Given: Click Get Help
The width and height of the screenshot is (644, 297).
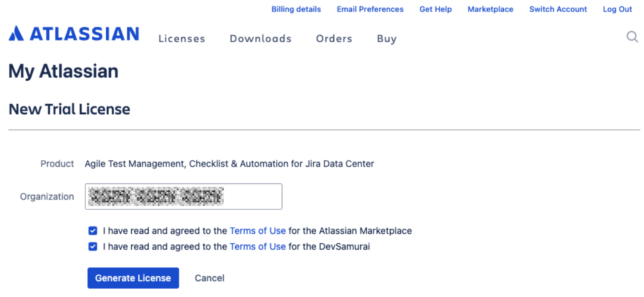Looking at the screenshot, I should [435, 9].
